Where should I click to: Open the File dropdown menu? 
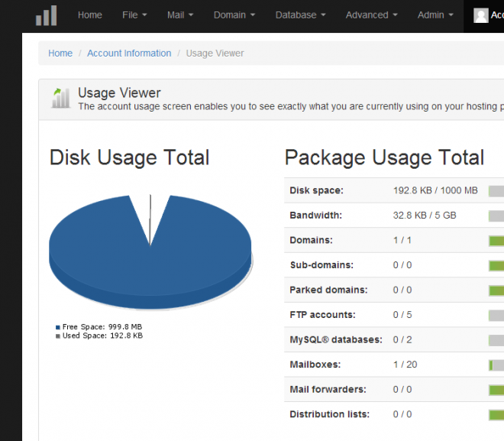tap(134, 15)
